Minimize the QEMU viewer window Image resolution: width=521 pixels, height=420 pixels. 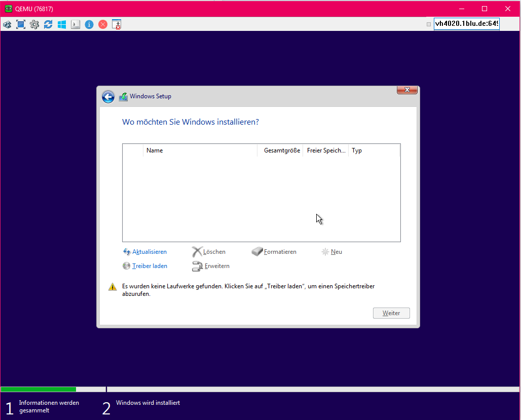pyautogui.click(x=462, y=9)
